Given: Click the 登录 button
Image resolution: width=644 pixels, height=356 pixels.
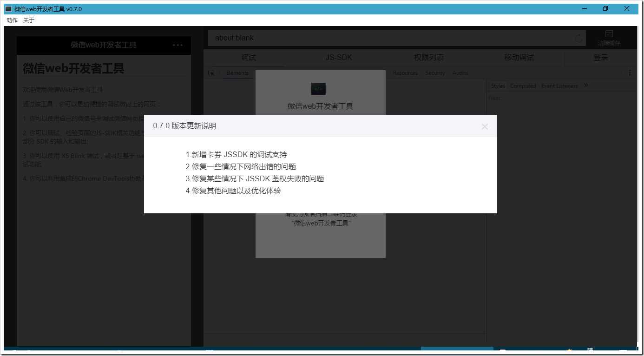Looking at the screenshot, I should [x=601, y=58].
